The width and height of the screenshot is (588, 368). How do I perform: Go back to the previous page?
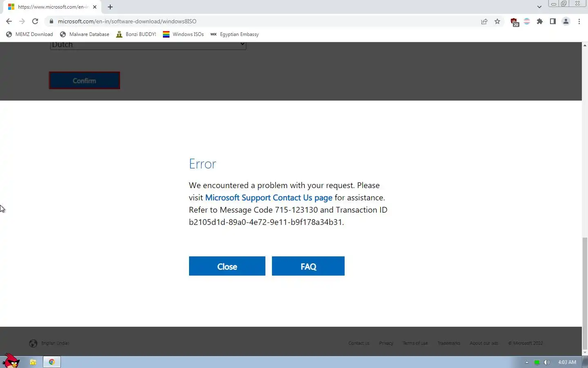(x=9, y=21)
